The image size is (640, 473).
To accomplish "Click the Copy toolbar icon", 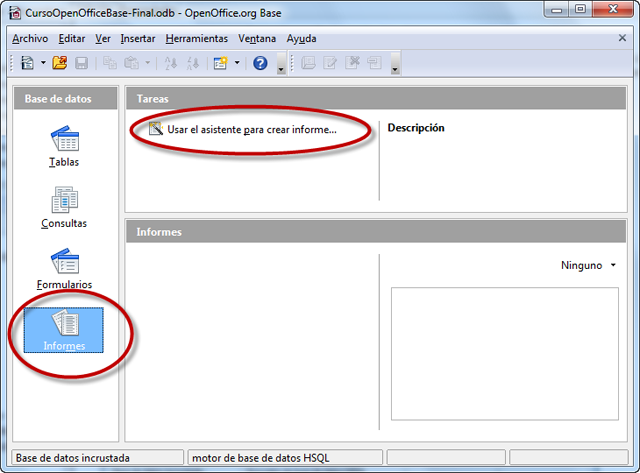I will [x=109, y=63].
